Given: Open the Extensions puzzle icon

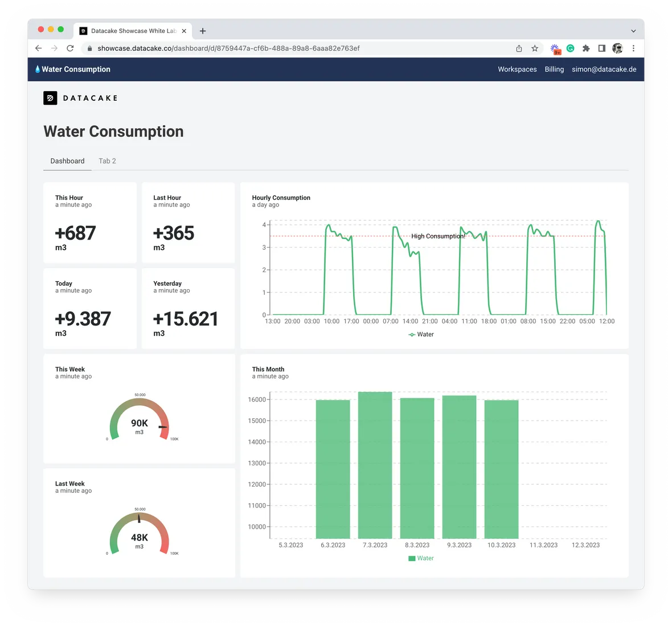Looking at the screenshot, I should 586,48.
